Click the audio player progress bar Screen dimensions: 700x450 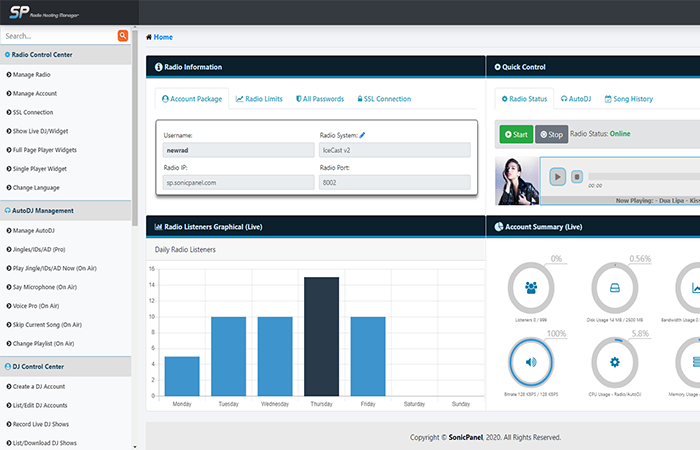tap(650, 177)
